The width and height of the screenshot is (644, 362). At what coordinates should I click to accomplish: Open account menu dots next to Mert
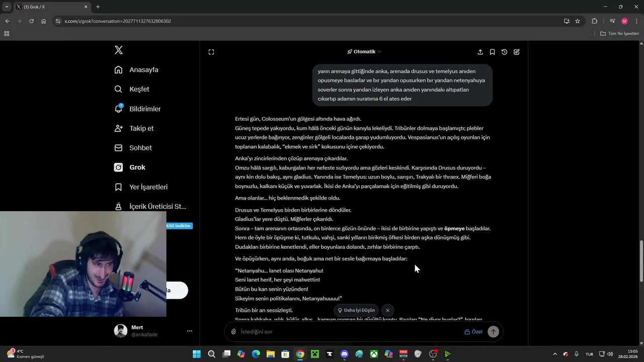pos(190,331)
